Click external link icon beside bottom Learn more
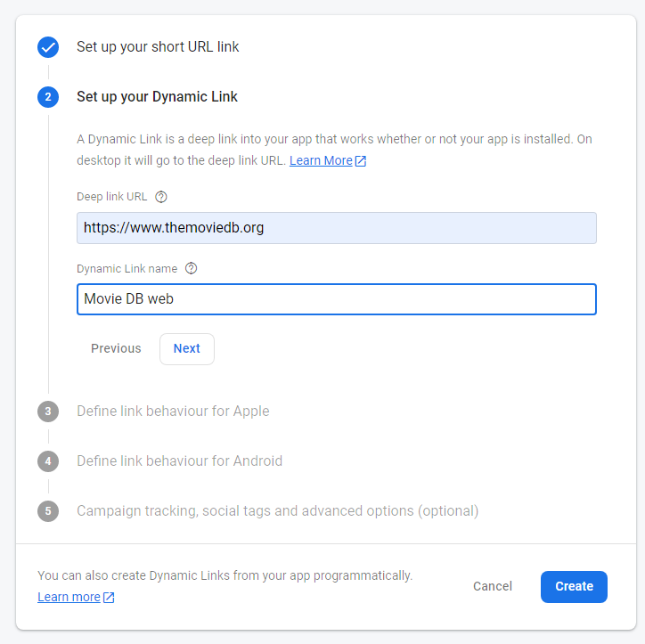This screenshot has height=644, width=645. click(109, 597)
